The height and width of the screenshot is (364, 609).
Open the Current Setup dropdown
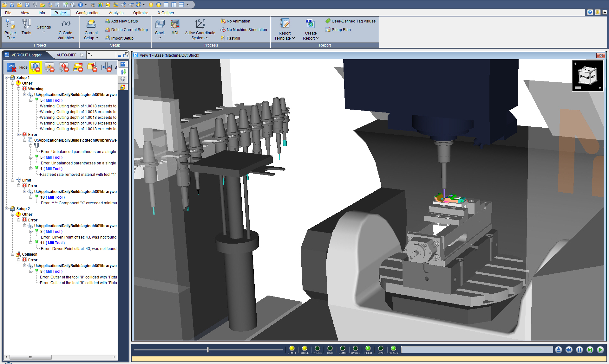(91, 29)
